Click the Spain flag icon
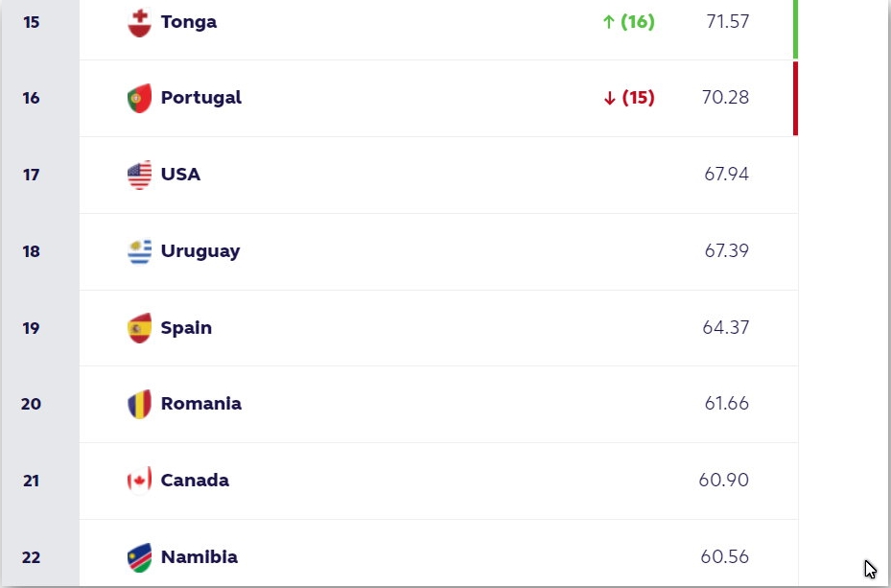Image resolution: width=891 pixels, height=588 pixels. (x=140, y=328)
